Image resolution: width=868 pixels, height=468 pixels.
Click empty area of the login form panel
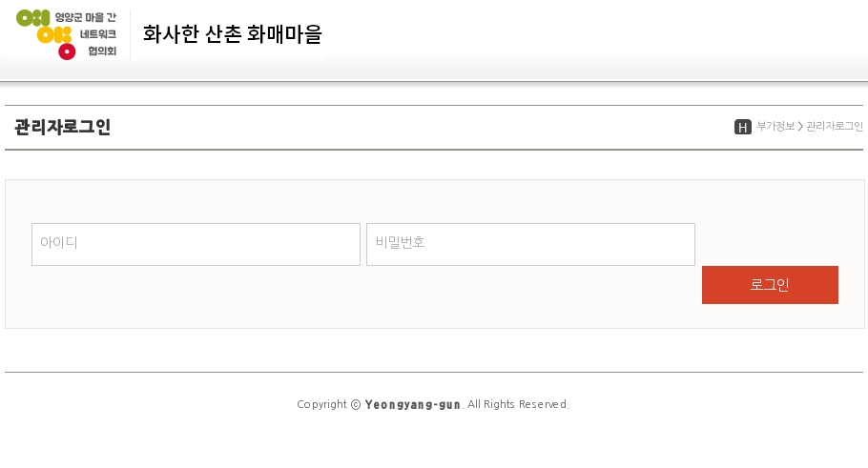click(x=382, y=300)
